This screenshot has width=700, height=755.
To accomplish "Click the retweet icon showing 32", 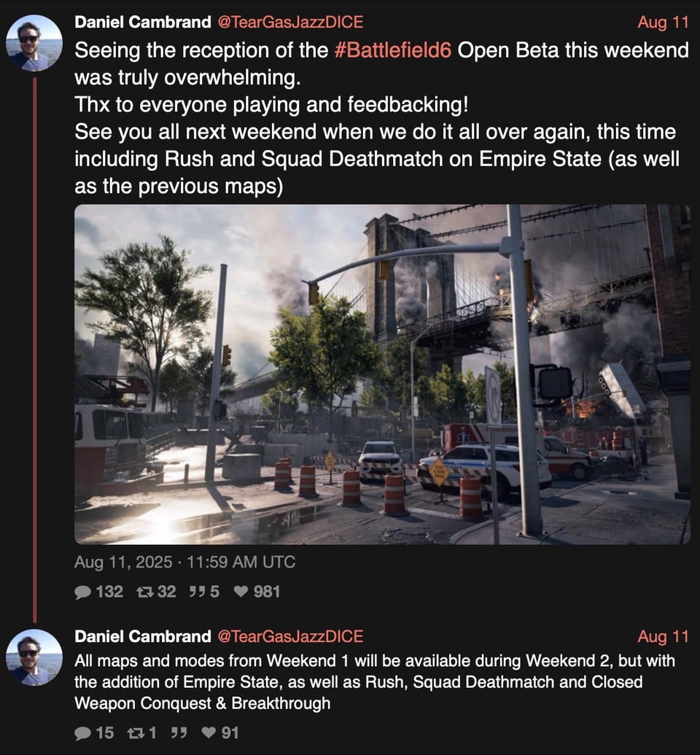I will pyautogui.click(x=144, y=592).
